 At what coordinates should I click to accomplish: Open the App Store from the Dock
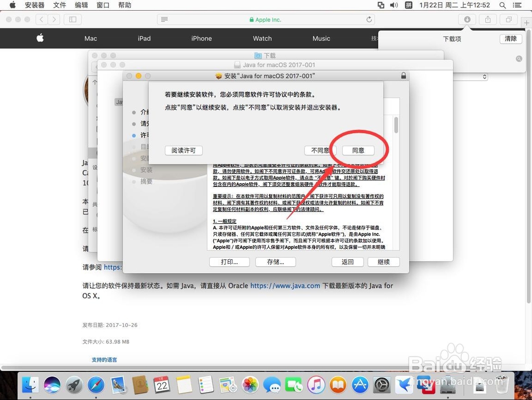(359, 386)
